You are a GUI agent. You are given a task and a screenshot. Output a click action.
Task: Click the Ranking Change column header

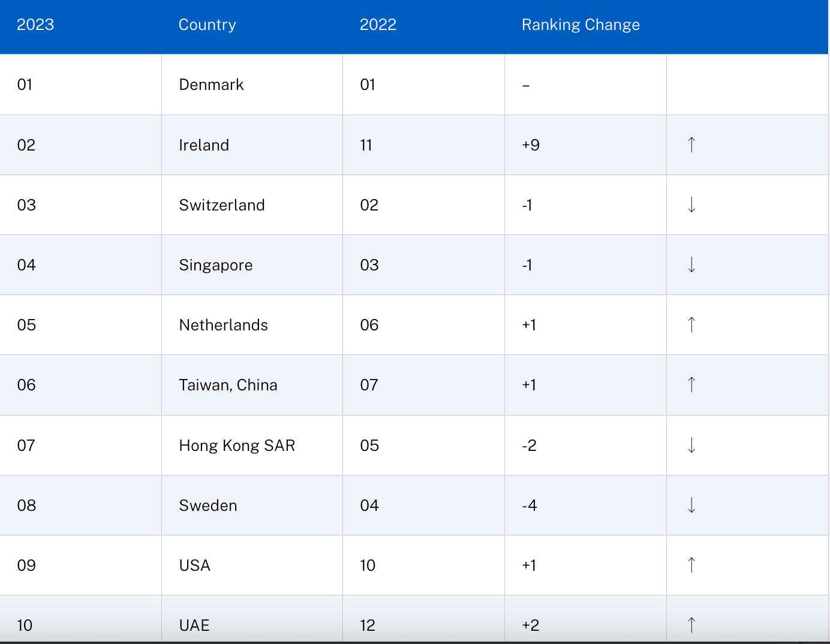(581, 25)
